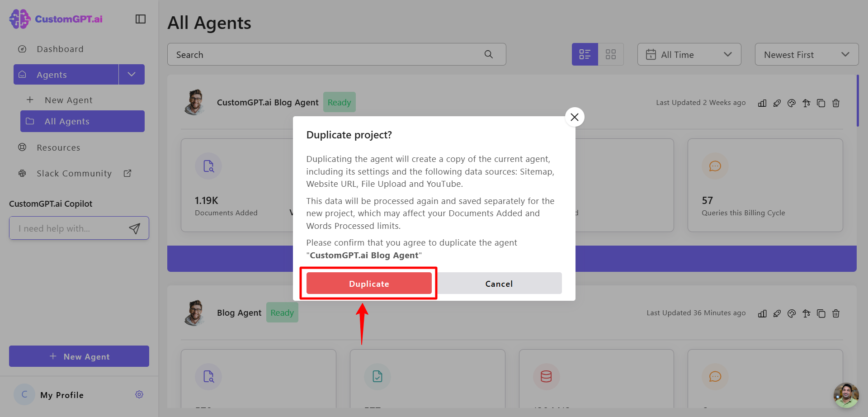
Task: Open analytics for Blog Agent row
Action: pyautogui.click(x=762, y=313)
